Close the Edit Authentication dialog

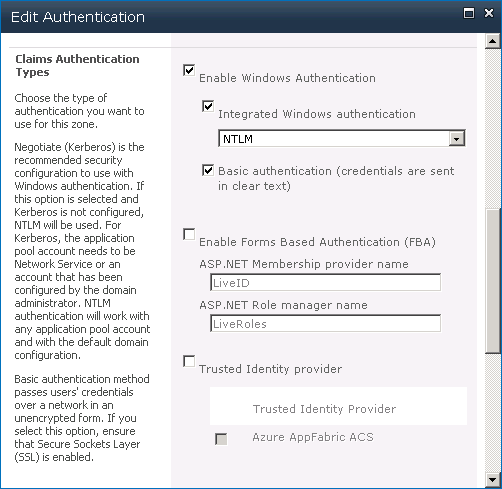pos(489,13)
